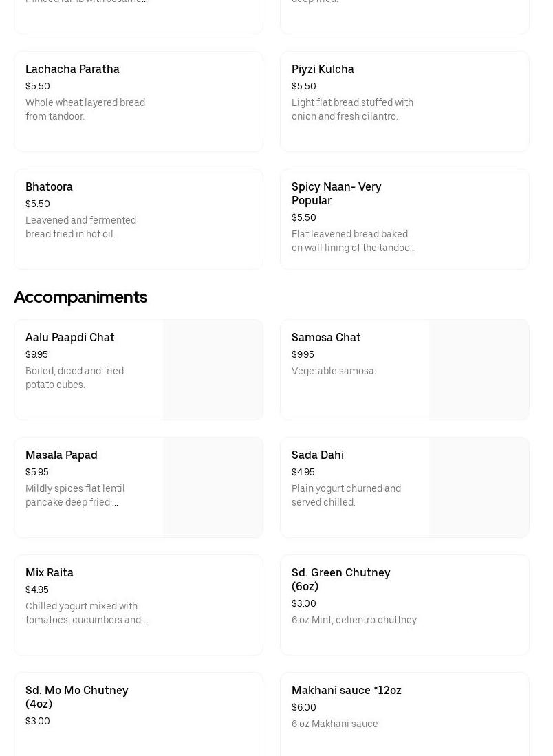Open Sd. Mo Mo Chutney (4oz) item

(x=77, y=697)
